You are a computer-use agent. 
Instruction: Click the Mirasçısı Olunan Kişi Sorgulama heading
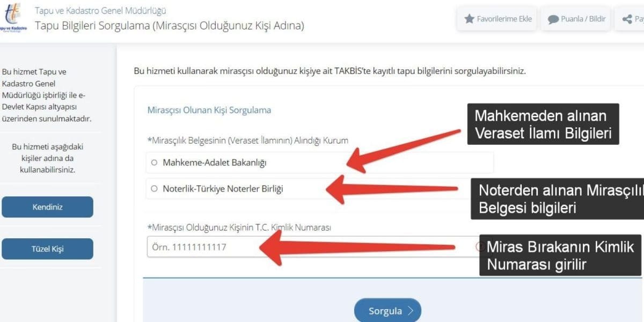[209, 110]
